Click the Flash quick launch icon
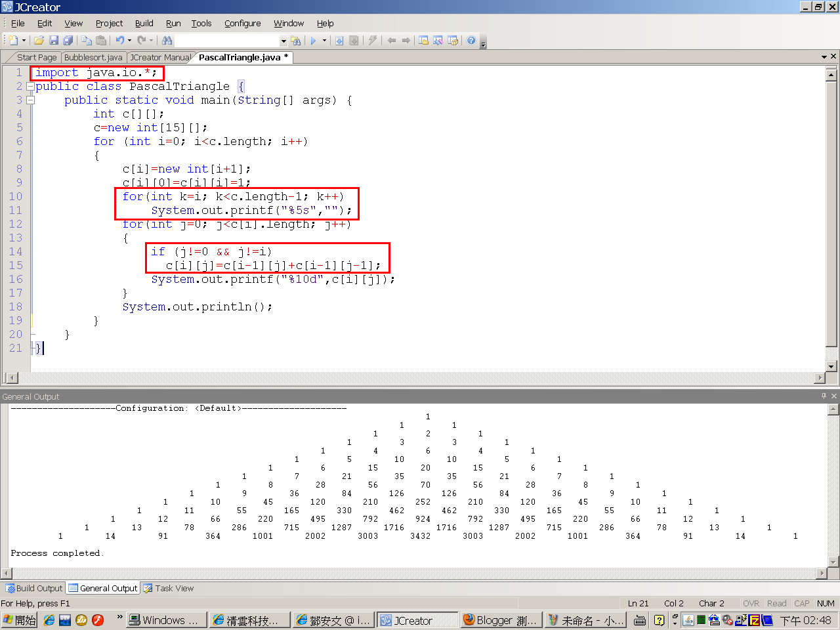The image size is (840, 630). pyautogui.click(x=98, y=620)
